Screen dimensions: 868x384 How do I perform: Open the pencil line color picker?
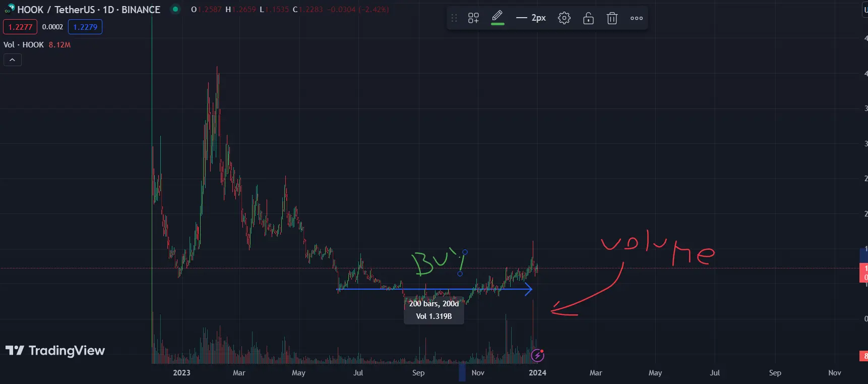pyautogui.click(x=498, y=18)
